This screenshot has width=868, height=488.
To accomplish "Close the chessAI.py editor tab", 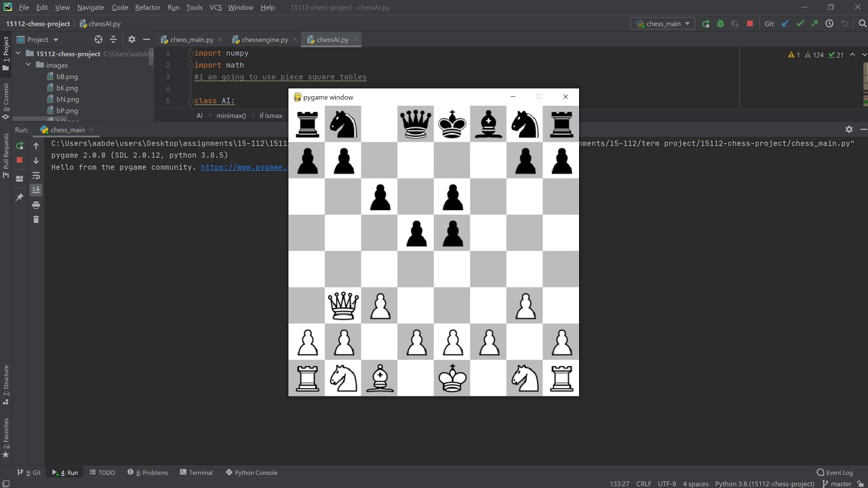I will [x=355, y=39].
